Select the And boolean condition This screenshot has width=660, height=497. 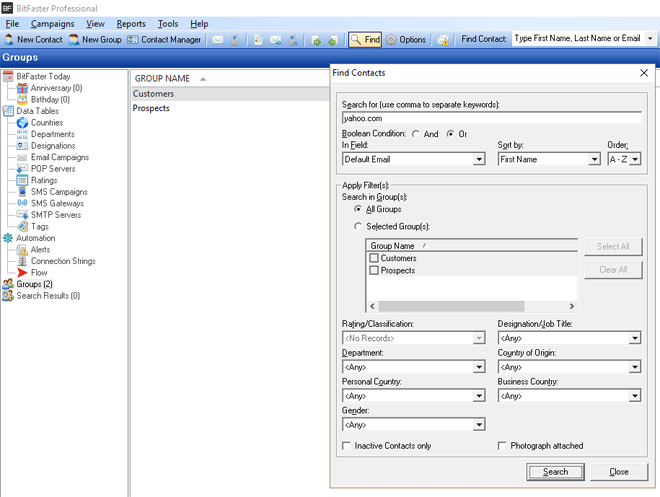click(x=416, y=134)
